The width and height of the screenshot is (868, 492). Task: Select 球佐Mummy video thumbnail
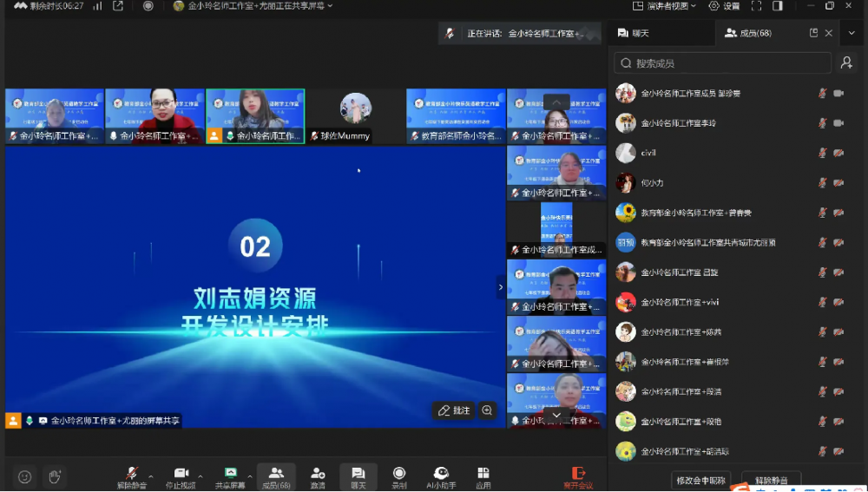(355, 115)
